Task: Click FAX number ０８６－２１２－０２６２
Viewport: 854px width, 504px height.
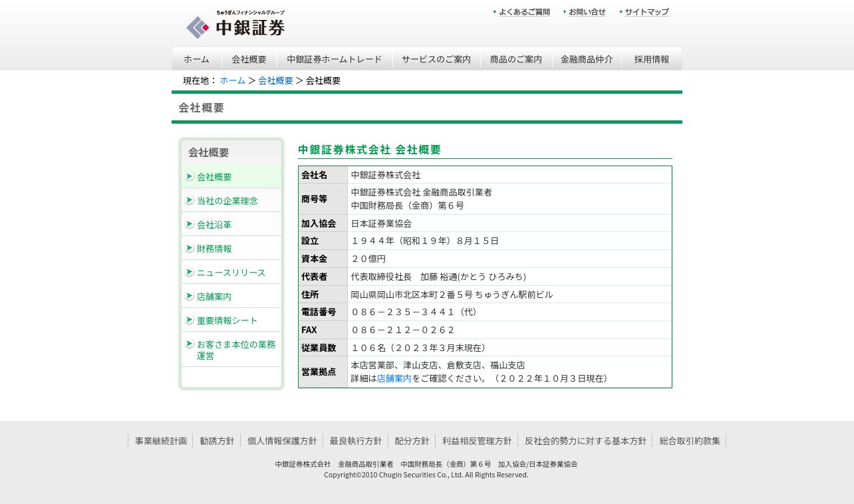Action: (x=402, y=330)
